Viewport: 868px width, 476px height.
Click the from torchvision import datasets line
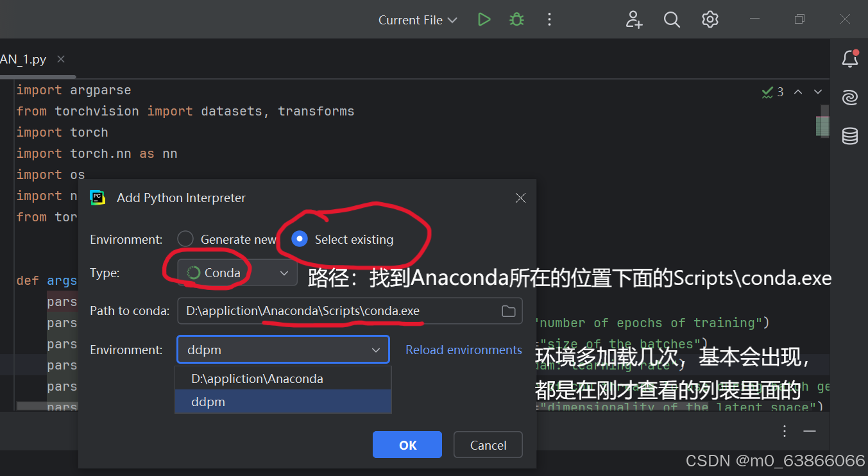point(185,111)
